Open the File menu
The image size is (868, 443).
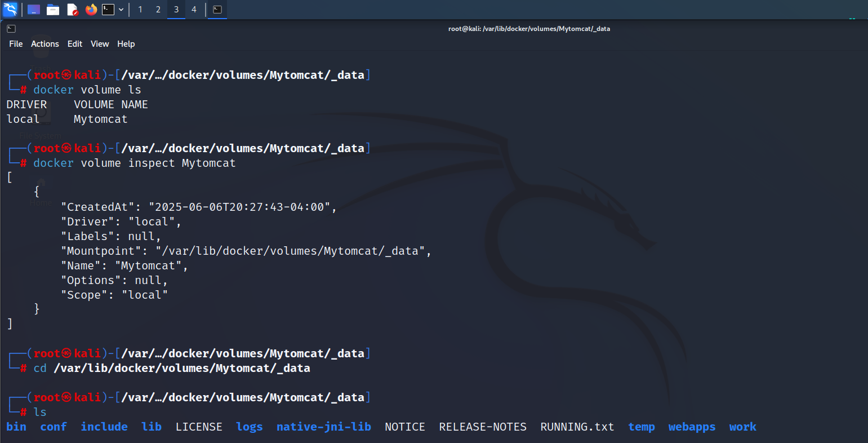16,44
